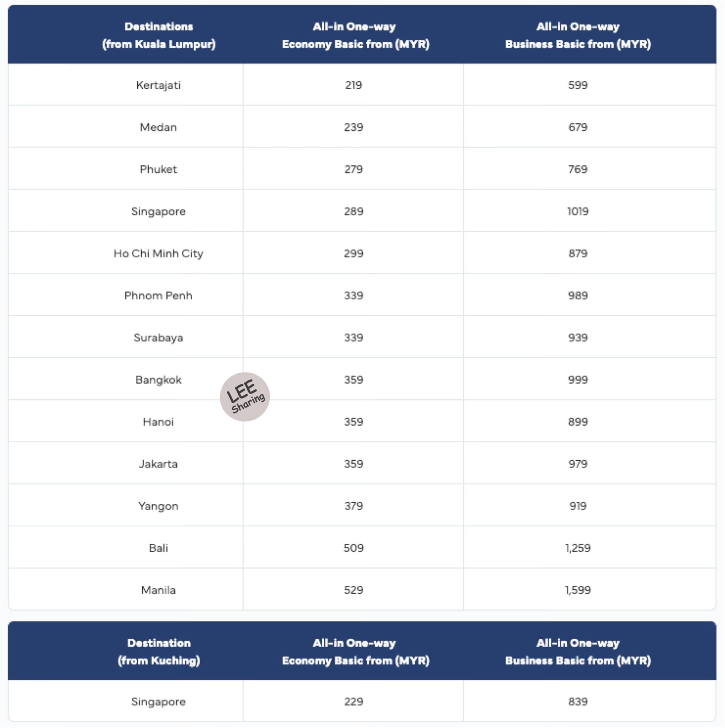Image resolution: width=725 pixels, height=728 pixels.
Task: Click Kuching to Singapore business fare 839
Action: tap(578, 702)
